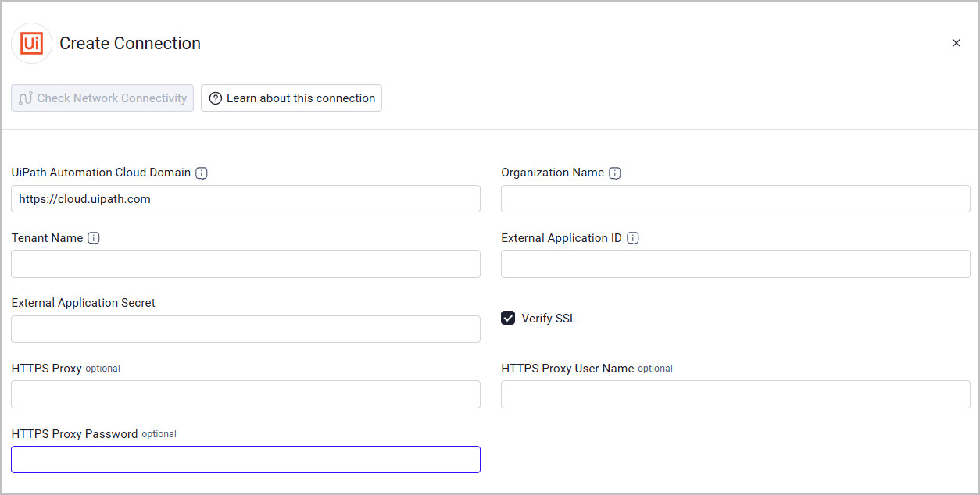The width and height of the screenshot is (980, 495).
Task: Focus the HTTPS Proxy input box
Action: [245, 394]
